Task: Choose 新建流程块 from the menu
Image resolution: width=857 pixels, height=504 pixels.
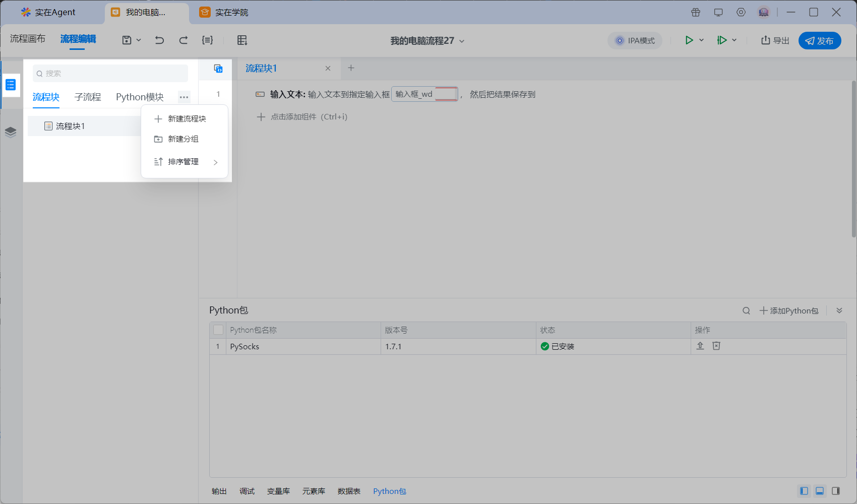Action: [x=185, y=119]
